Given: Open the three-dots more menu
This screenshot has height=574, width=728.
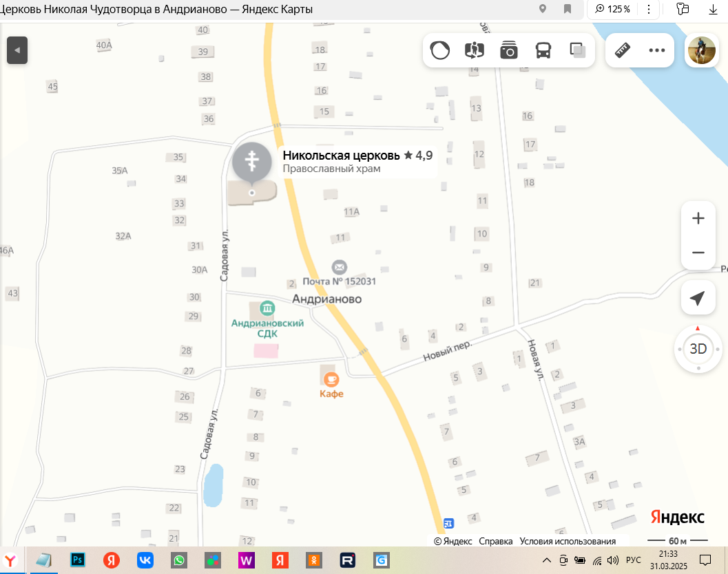Looking at the screenshot, I should tap(656, 50).
